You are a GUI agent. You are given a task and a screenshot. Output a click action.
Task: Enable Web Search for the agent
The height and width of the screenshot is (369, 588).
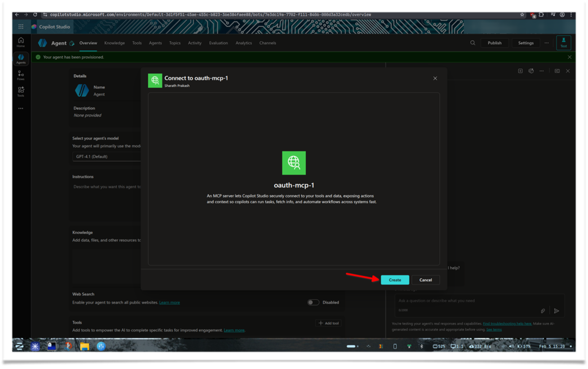point(313,302)
